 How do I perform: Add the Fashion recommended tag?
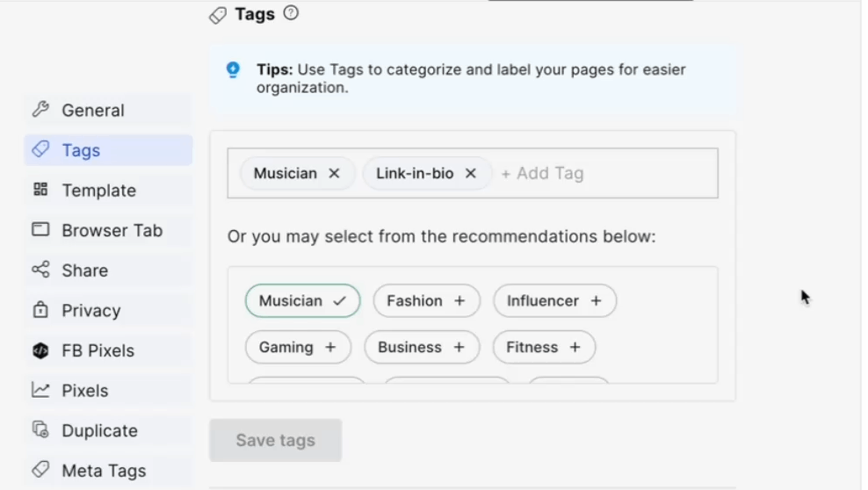point(426,301)
